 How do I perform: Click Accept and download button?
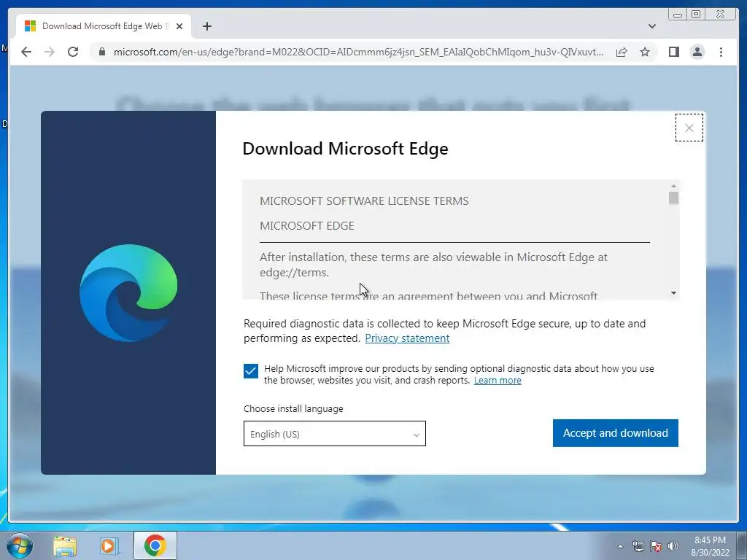click(615, 433)
